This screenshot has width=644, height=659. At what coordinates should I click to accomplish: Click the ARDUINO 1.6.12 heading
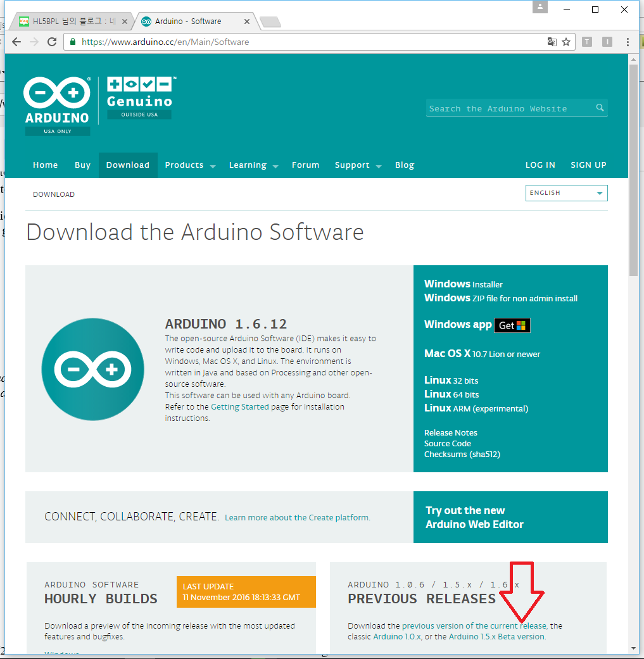(225, 324)
